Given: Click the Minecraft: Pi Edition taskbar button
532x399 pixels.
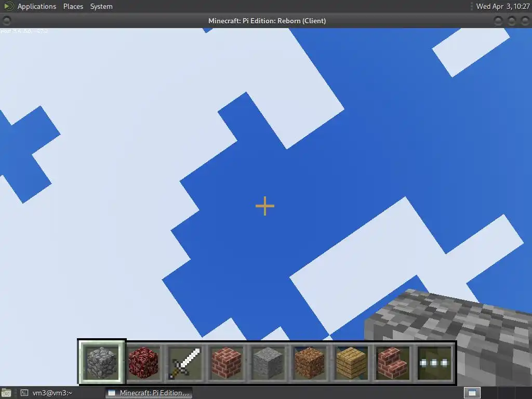Looking at the screenshot, I should [149, 393].
